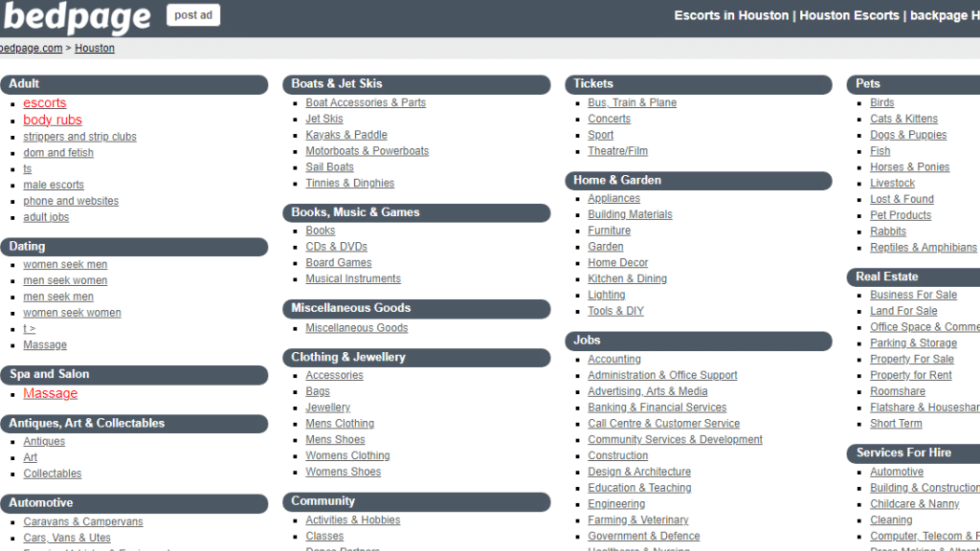
Task: Open Accessories under Clothing & Jewellery
Action: (334, 375)
